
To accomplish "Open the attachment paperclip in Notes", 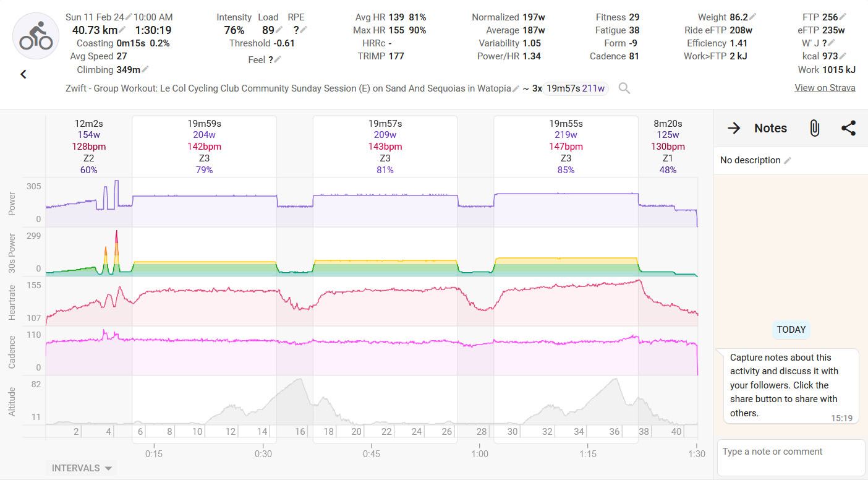I will (x=814, y=128).
